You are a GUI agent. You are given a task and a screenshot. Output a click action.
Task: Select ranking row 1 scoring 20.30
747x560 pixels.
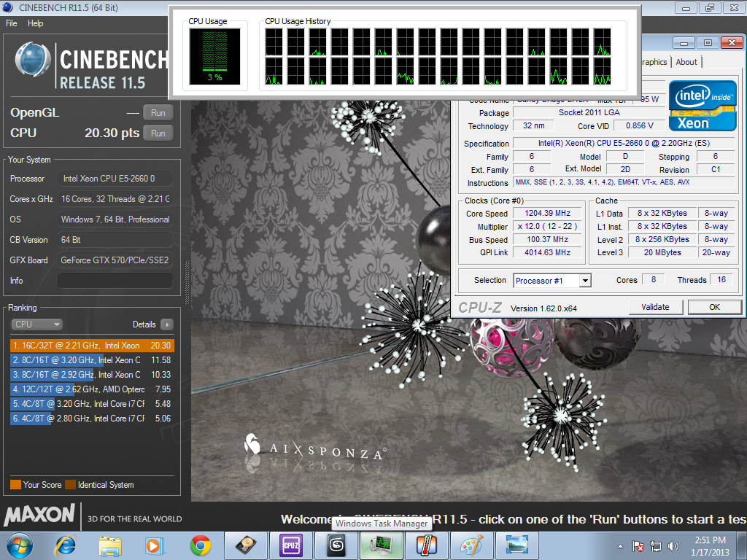click(x=92, y=346)
